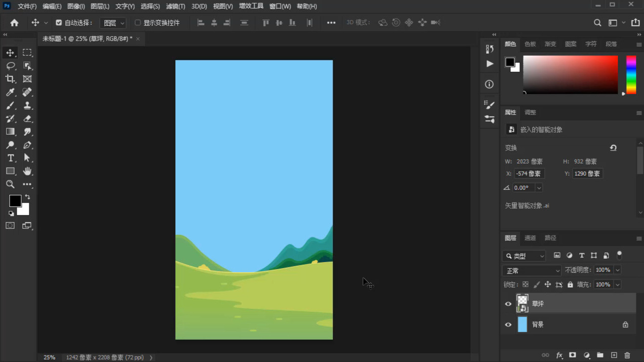Toggle the Auto-Select checkbox
Screen dimensions: 644x362
point(59,23)
